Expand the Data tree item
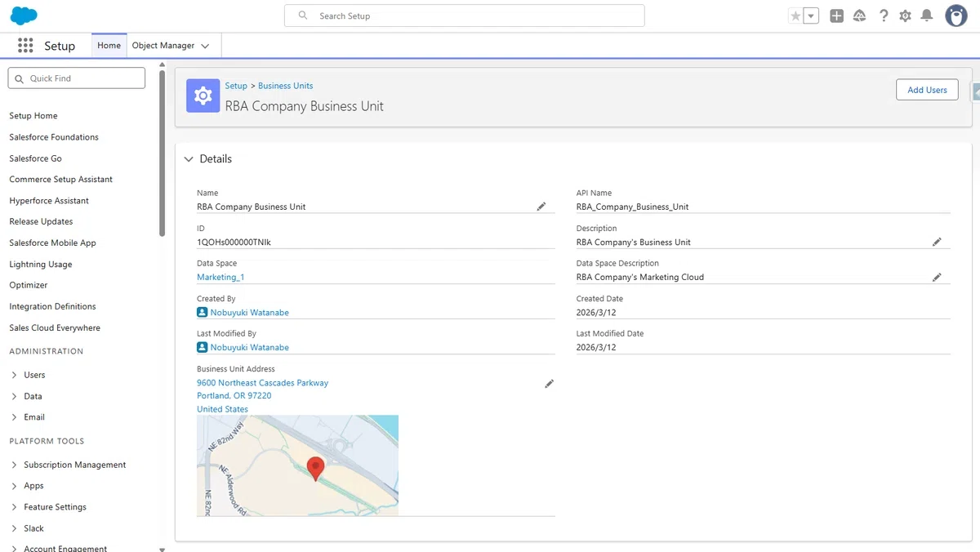This screenshot has height=552, width=980. (15, 396)
